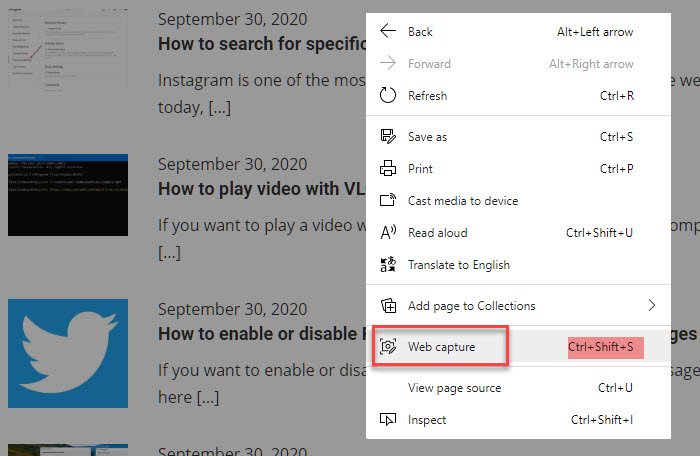
Task: Click the Refresh circular arrow icon
Action: click(388, 96)
